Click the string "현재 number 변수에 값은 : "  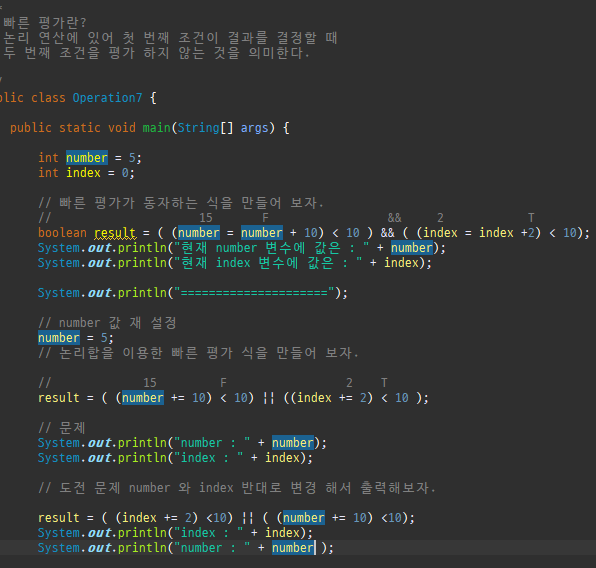coord(271,248)
